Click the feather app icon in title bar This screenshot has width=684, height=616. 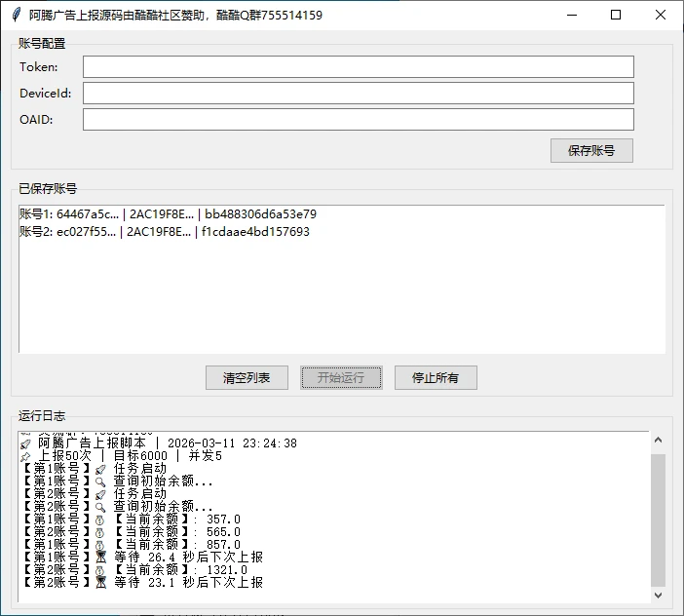(17, 15)
